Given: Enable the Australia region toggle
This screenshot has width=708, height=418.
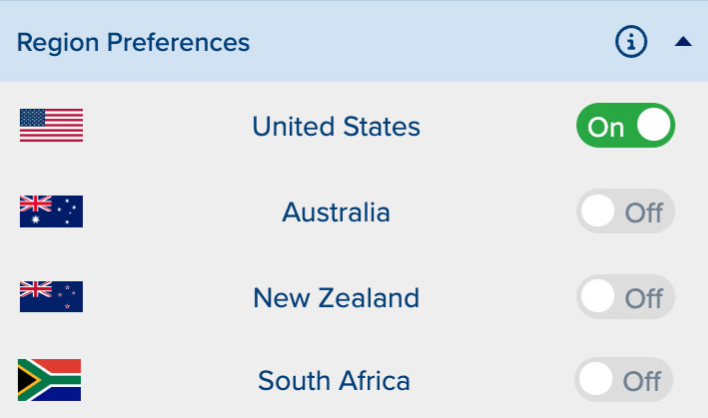Looking at the screenshot, I should [626, 211].
